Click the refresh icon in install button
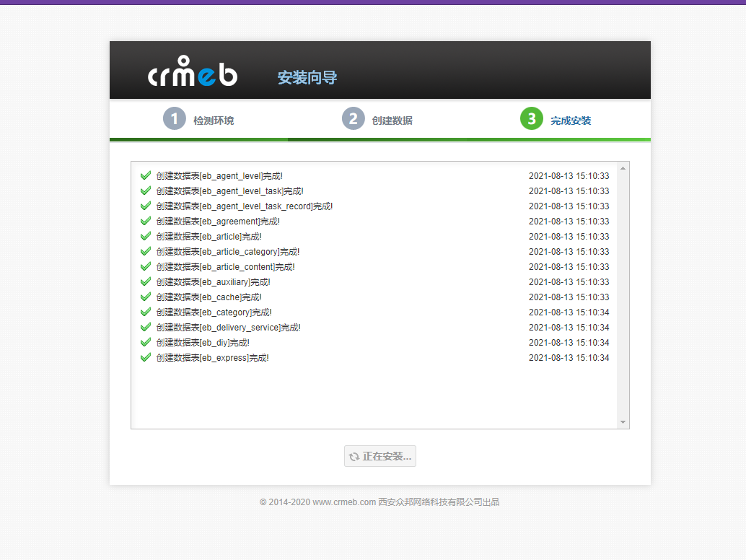The width and height of the screenshot is (746, 560). tap(354, 457)
